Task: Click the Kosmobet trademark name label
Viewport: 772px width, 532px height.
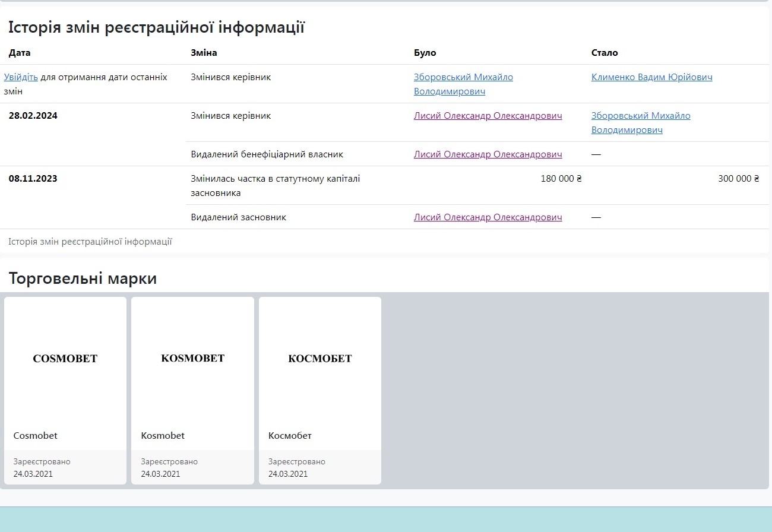Action: tap(163, 436)
